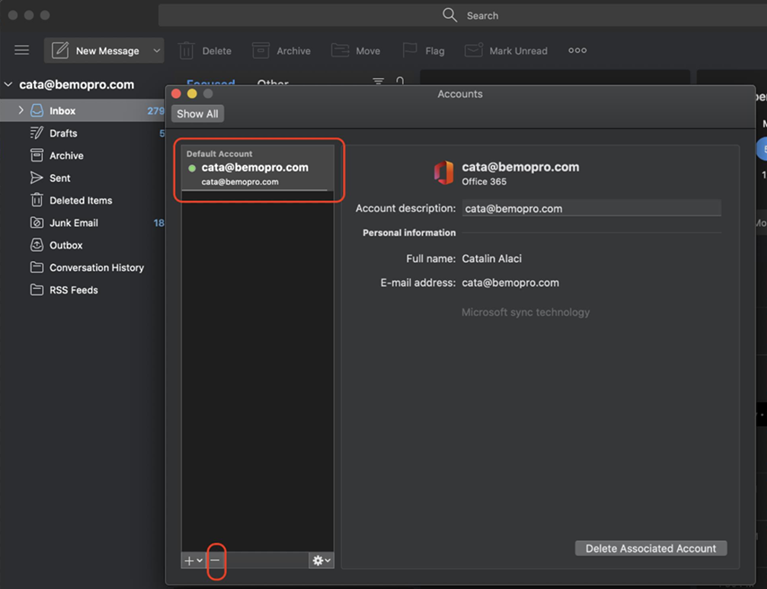Click the New Message compose icon
767x589 pixels.
pyautogui.click(x=60, y=50)
